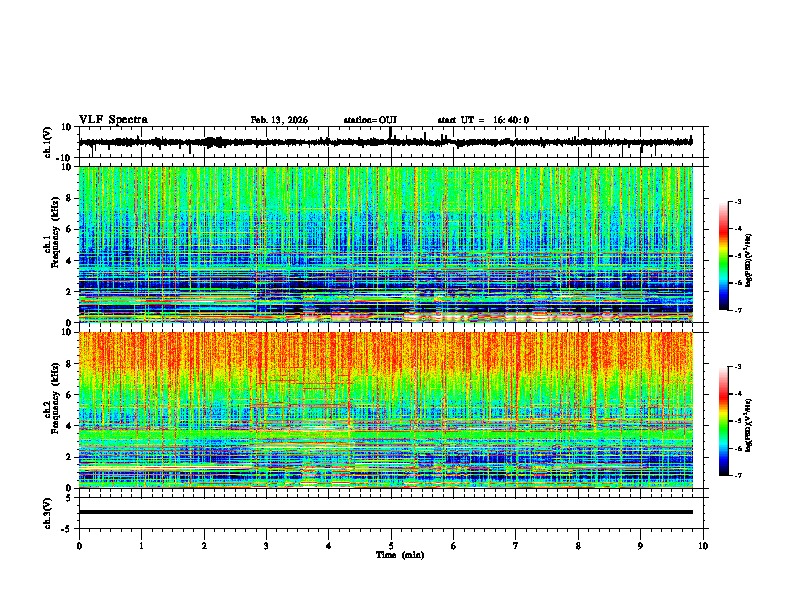This screenshot has width=792, height=612.
Task: Click the "-3" label on ch.2 color bar
Action: [737, 367]
